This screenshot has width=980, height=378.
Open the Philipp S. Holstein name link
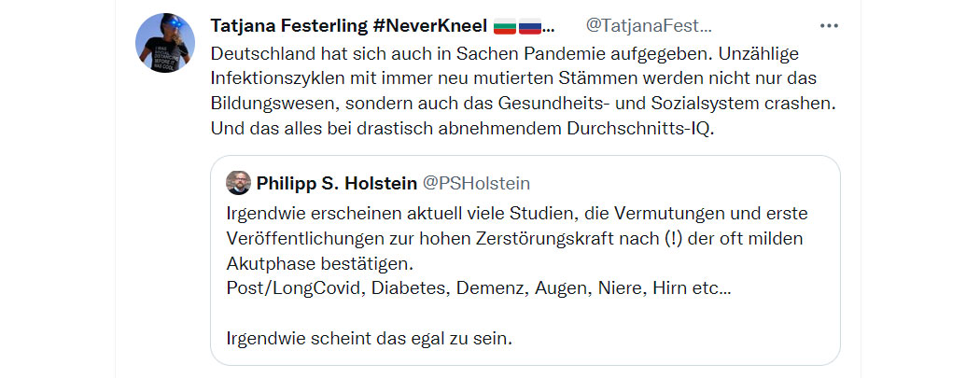point(336,184)
